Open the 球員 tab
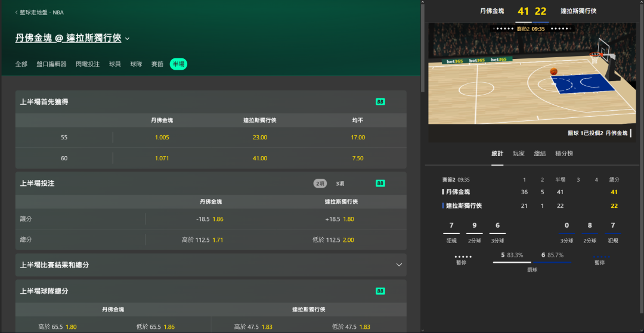 coord(115,64)
